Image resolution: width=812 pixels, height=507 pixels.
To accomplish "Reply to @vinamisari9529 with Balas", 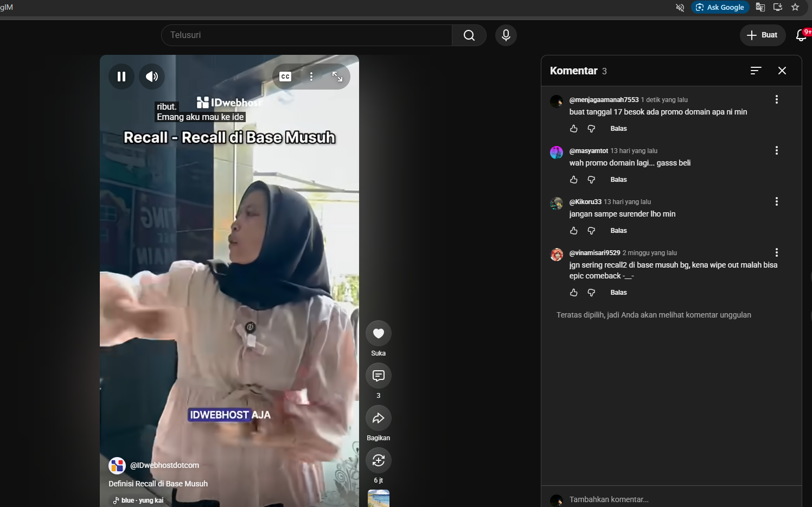I will [618, 293].
